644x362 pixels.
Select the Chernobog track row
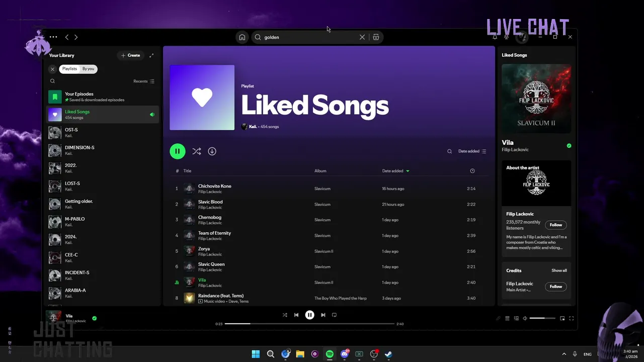click(329, 220)
